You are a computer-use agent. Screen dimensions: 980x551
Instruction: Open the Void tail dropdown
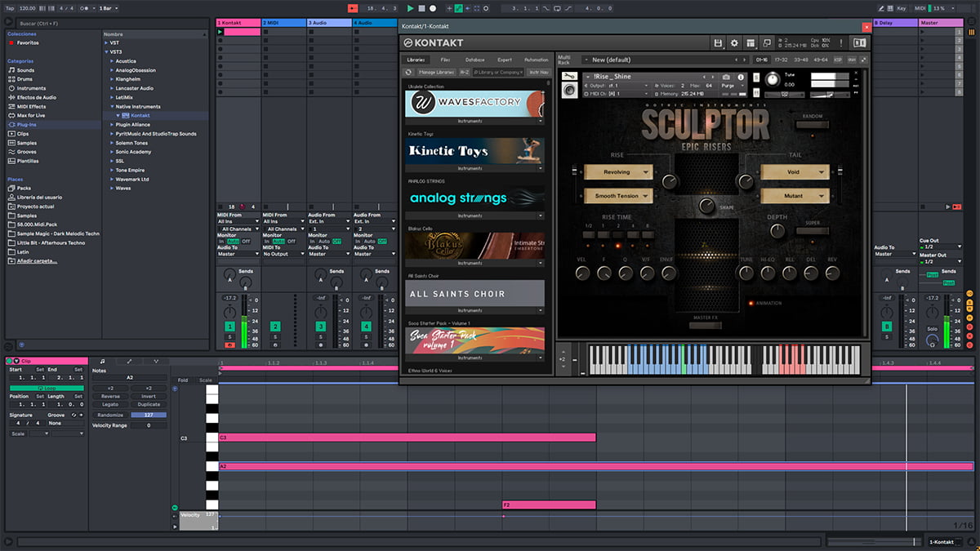tap(795, 172)
